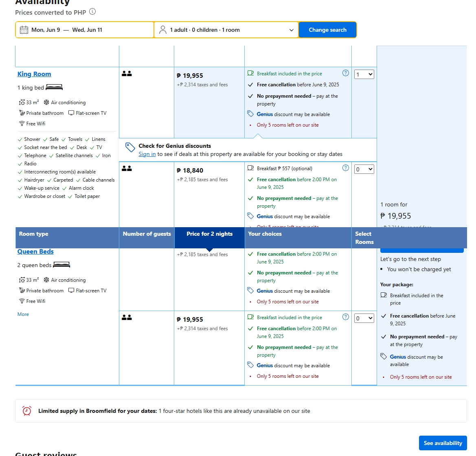Click the air conditioning icon under Queen Beds

click(x=46, y=280)
